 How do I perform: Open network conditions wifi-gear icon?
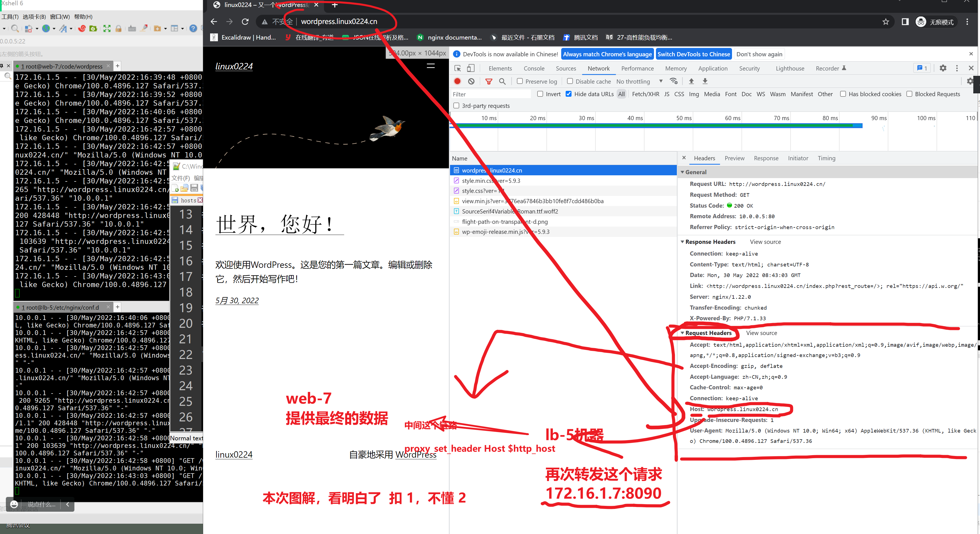[674, 81]
